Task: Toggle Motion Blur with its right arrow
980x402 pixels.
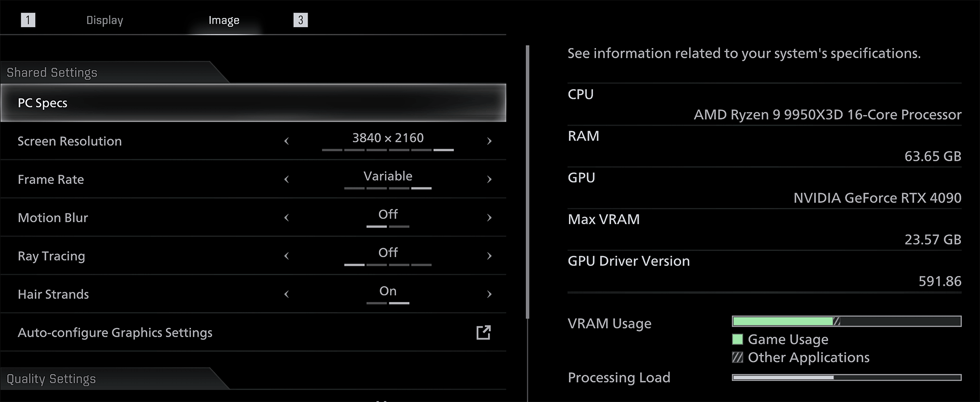Action: tap(489, 218)
